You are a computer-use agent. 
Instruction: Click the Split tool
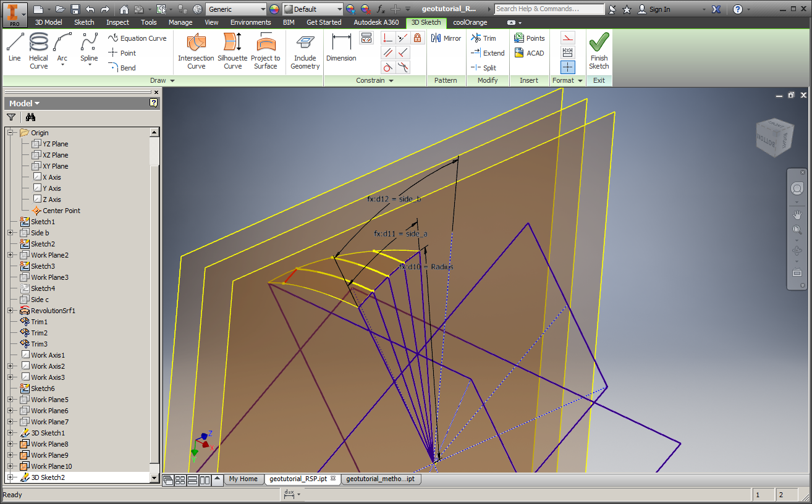(x=483, y=68)
